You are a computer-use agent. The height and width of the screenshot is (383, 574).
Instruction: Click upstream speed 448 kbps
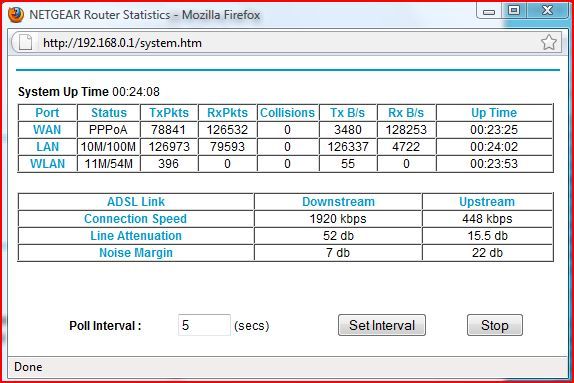point(487,219)
